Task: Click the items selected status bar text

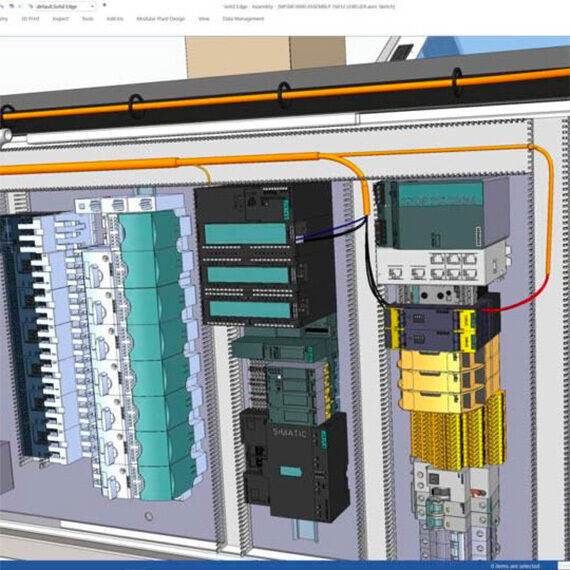Action: pos(515,566)
